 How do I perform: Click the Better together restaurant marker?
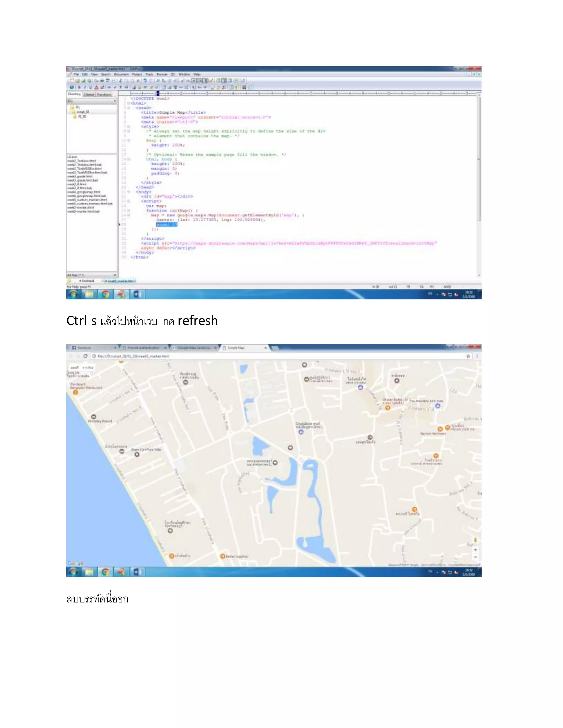click(x=223, y=556)
